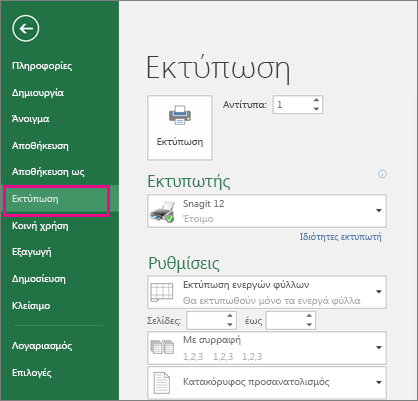Screen dimensions: 418x401
Task: Increase the Σελίδες start page value
Action: click(x=230, y=316)
